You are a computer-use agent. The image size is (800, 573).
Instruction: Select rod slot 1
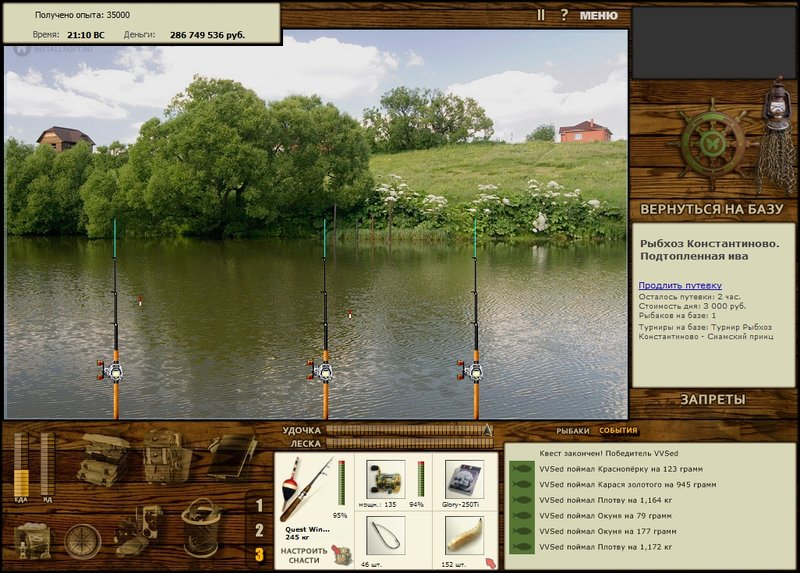click(x=259, y=506)
